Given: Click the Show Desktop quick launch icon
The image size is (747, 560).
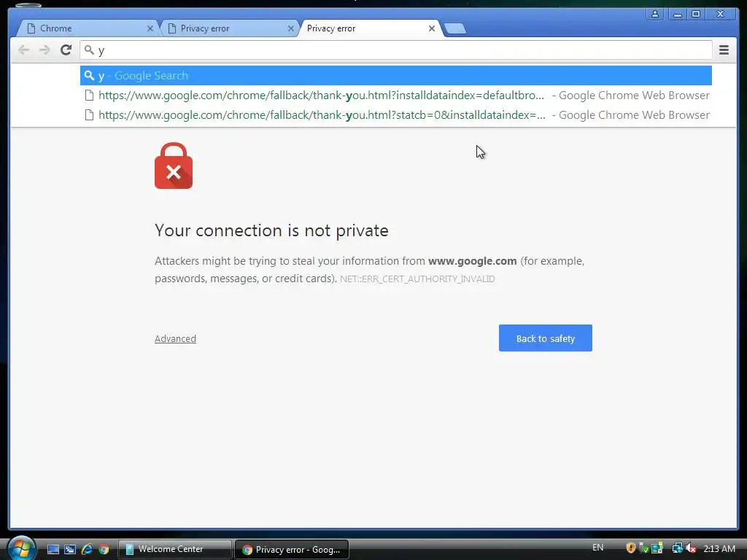Looking at the screenshot, I should point(53,549).
